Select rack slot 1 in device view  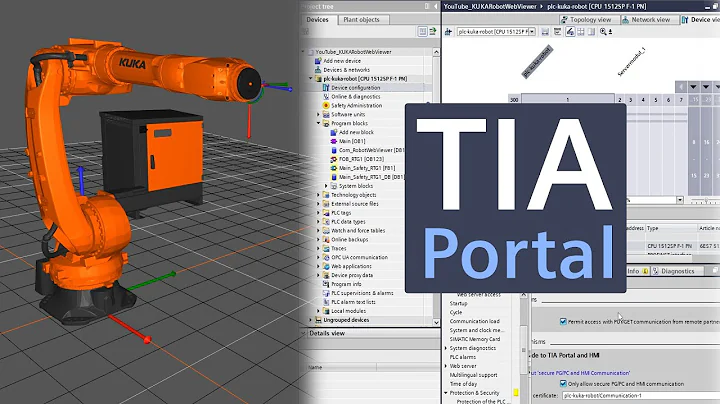568,99
